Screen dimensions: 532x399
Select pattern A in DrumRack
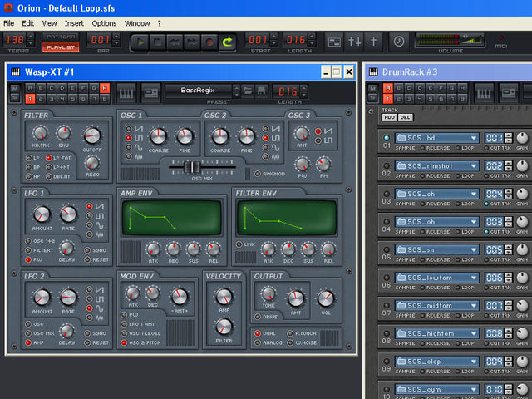tap(388, 88)
